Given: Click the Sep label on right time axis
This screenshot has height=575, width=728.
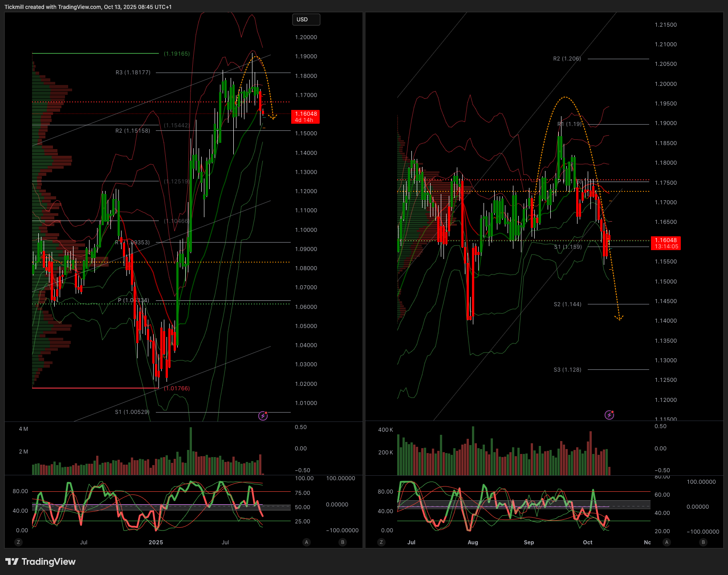Looking at the screenshot, I should click(x=529, y=542).
